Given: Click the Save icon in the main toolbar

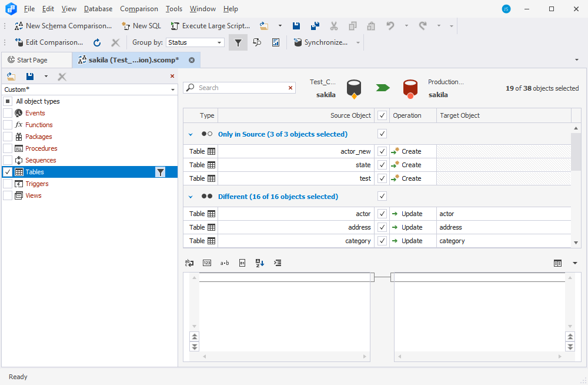Looking at the screenshot, I should tap(296, 26).
